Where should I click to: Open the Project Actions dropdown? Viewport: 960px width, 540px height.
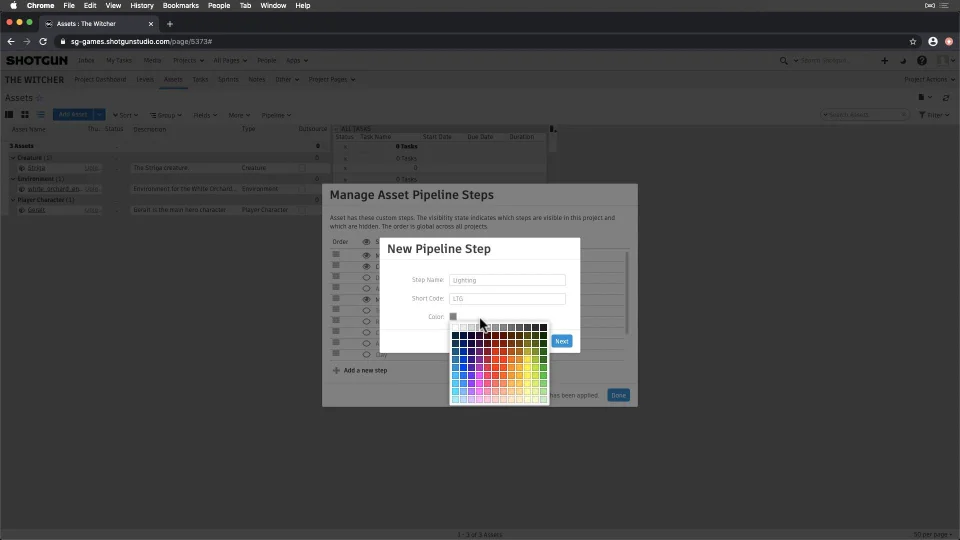pos(929,80)
